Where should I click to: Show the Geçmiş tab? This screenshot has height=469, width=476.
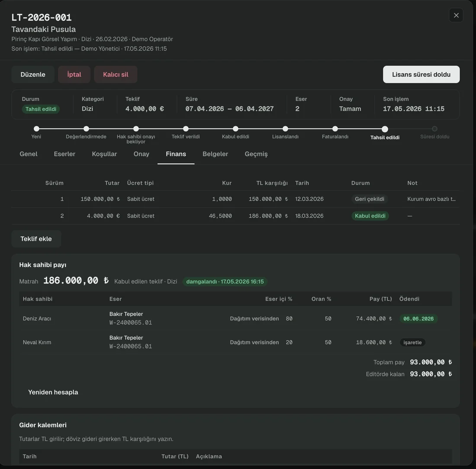[256, 154]
